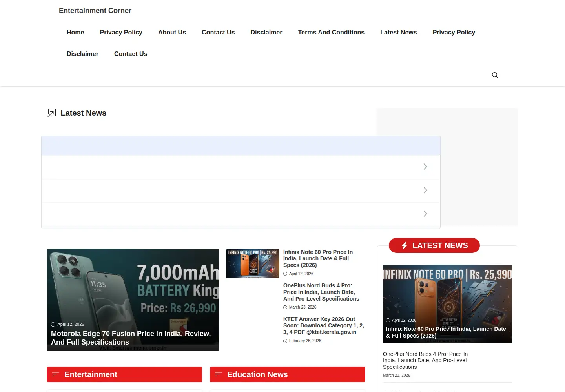Click the lines icon on Entertainment header
This screenshot has height=392, width=565.
(x=56, y=374)
